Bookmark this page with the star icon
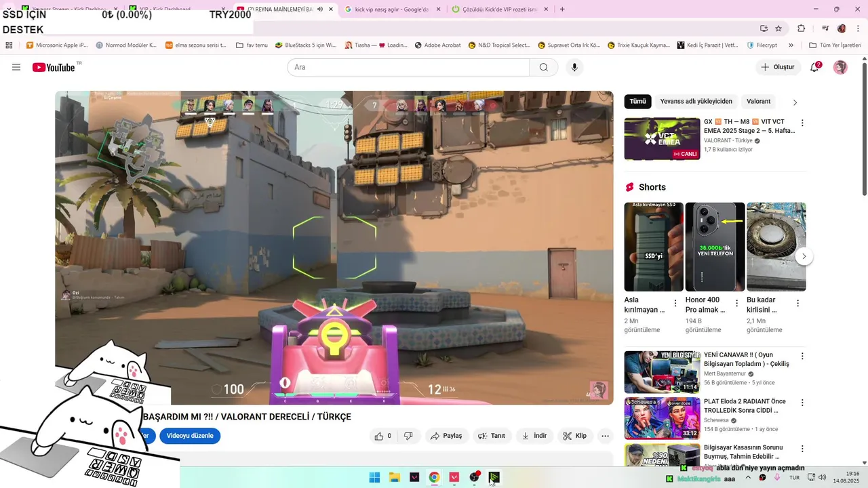Screen dimensions: 868x488 tap(778, 28)
